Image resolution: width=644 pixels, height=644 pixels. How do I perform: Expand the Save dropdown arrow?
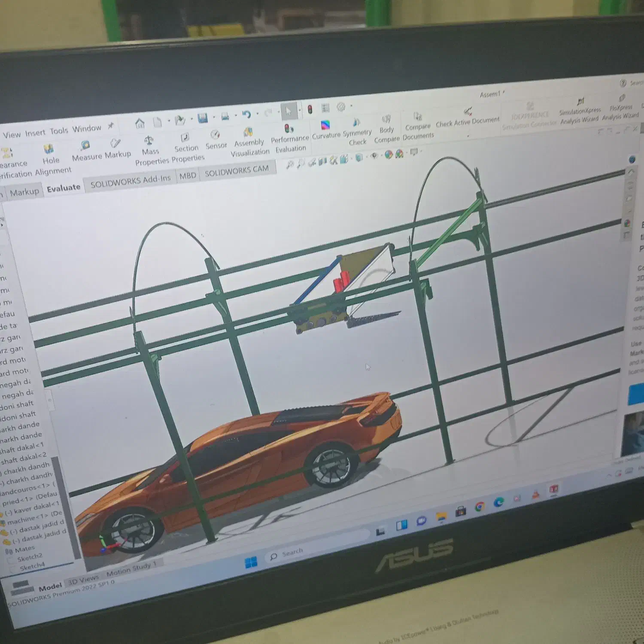click(213, 117)
